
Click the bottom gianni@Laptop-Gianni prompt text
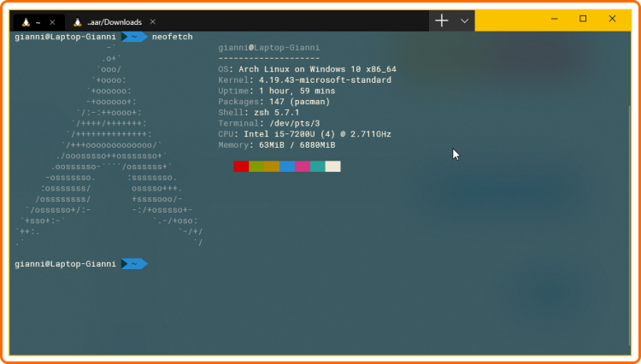66,264
